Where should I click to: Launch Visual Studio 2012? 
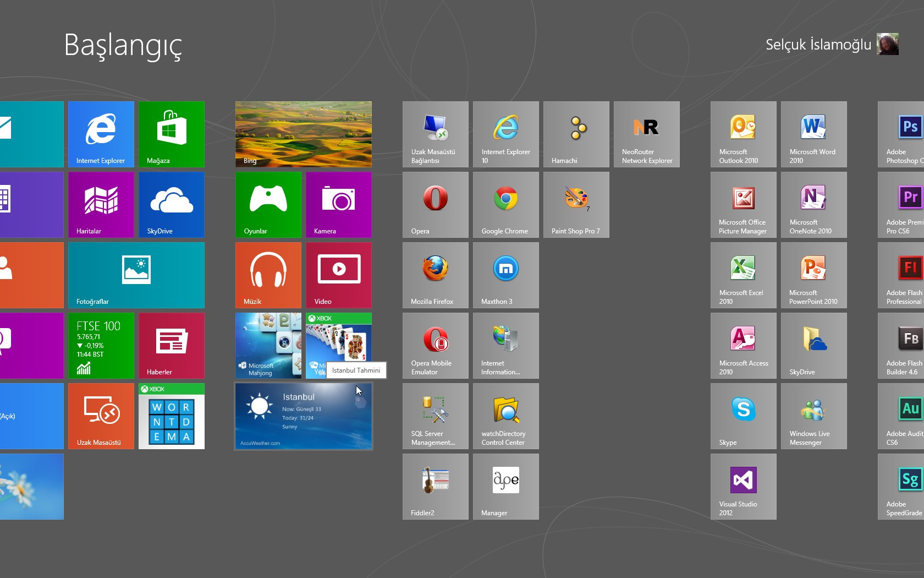pos(744,487)
